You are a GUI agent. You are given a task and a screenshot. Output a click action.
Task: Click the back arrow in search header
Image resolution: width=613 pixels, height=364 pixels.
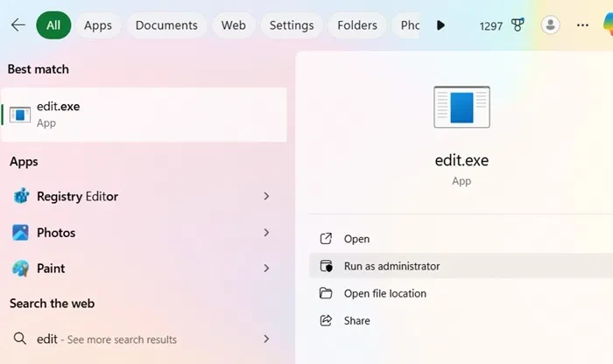tap(18, 25)
